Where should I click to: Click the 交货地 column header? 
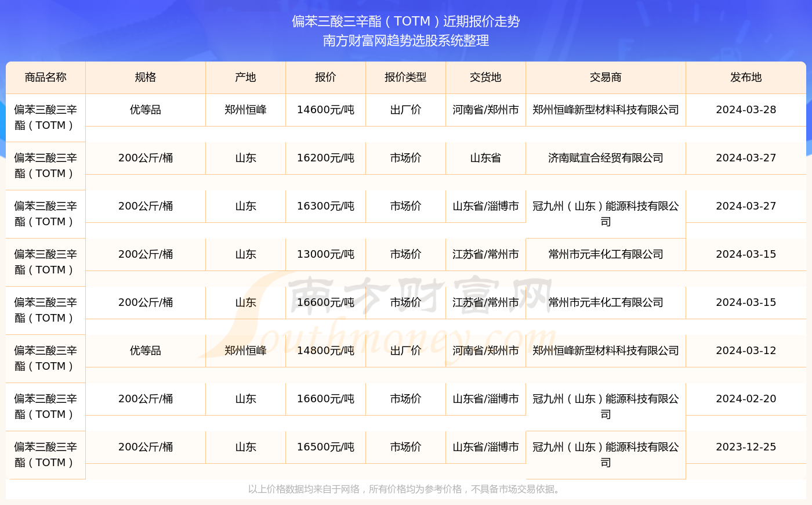click(485, 78)
